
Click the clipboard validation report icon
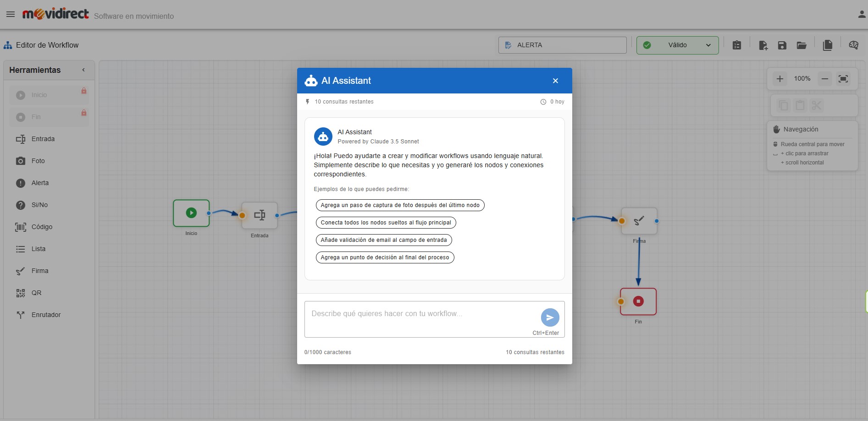(737, 45)
